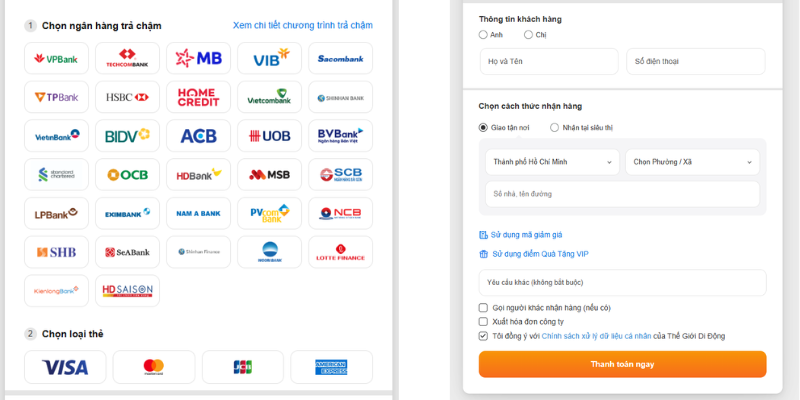
Task: Select the VPBank logo tile
Action: coord(56,59)
